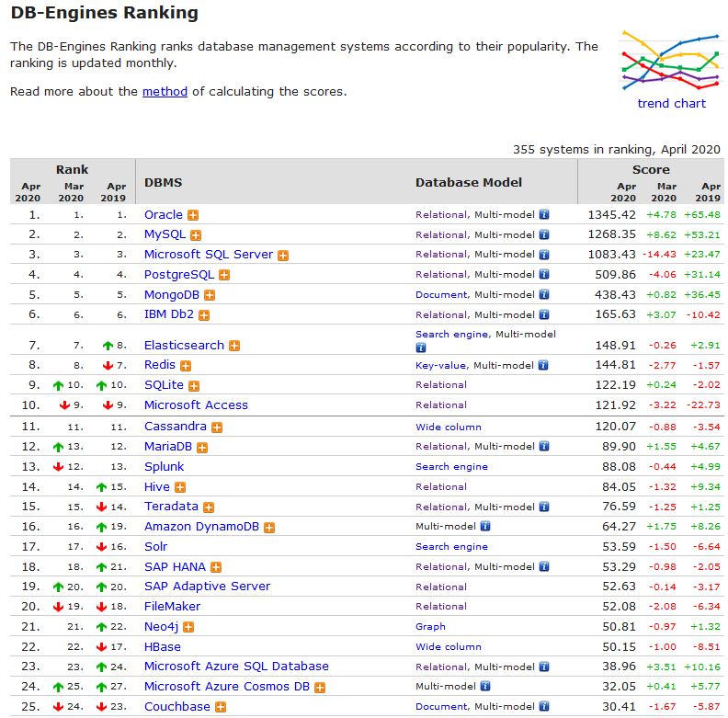
Task: Click the plus icon next to Redis
Action: [186, 366]
